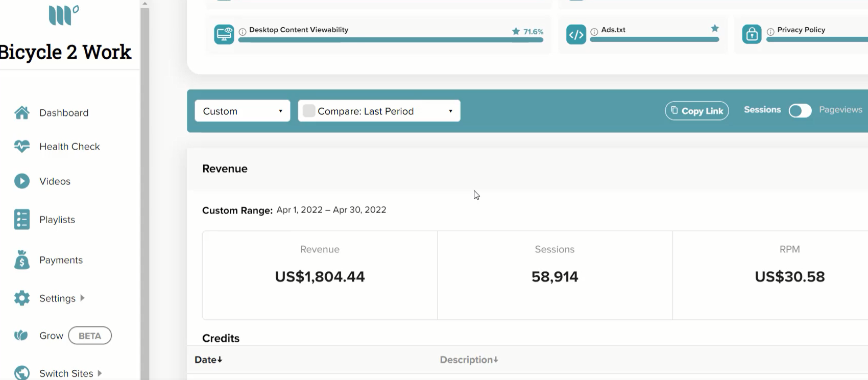Click the Revenue section heading
This screenshot has height=380, width=868.
tap(225, 169)
